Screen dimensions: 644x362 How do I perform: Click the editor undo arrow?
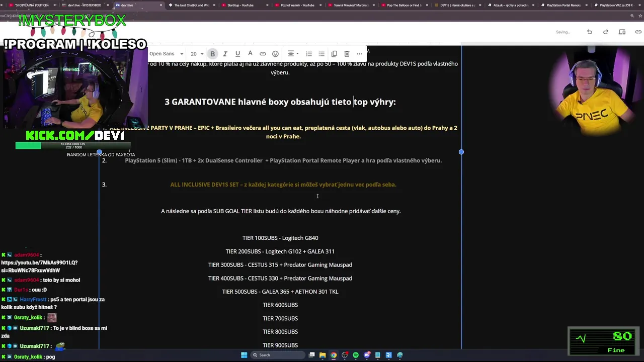(x=589, y=32)
